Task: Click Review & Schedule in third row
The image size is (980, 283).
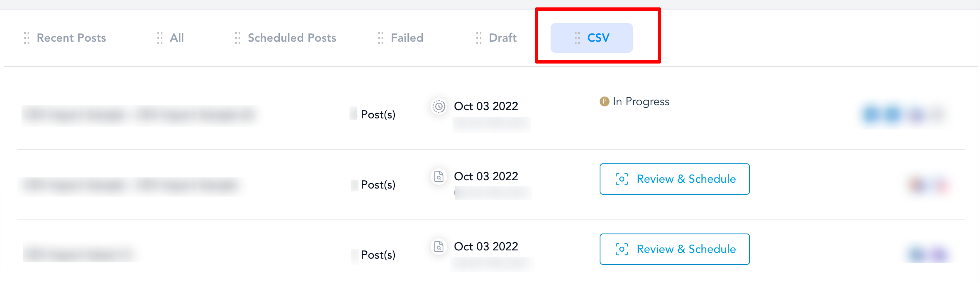Action: (675, 249)
